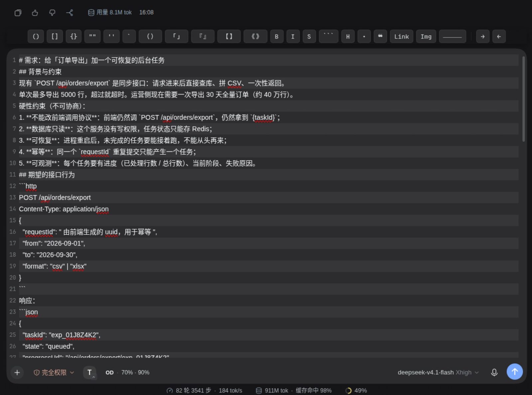This screenshot has width=532, height=395.
Task: Insert half-width parentheses beside the square brackets button
Action: [x=36, y=36]
